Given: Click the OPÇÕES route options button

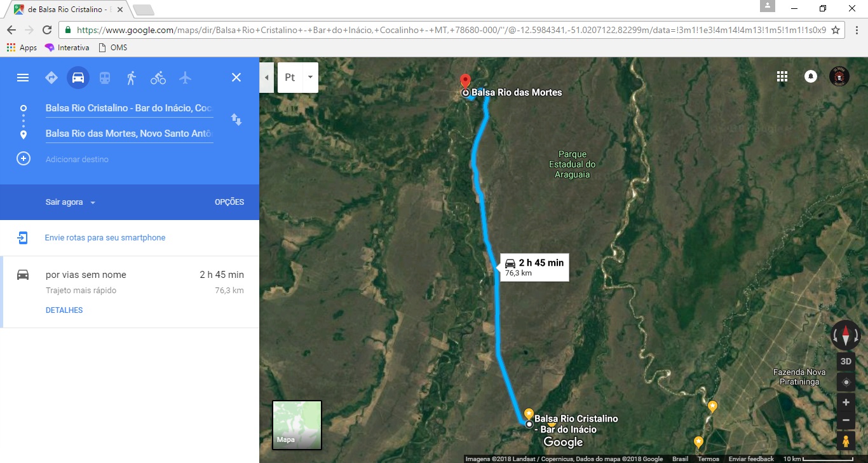Looking at the screenshot, I should pos(229,202).
